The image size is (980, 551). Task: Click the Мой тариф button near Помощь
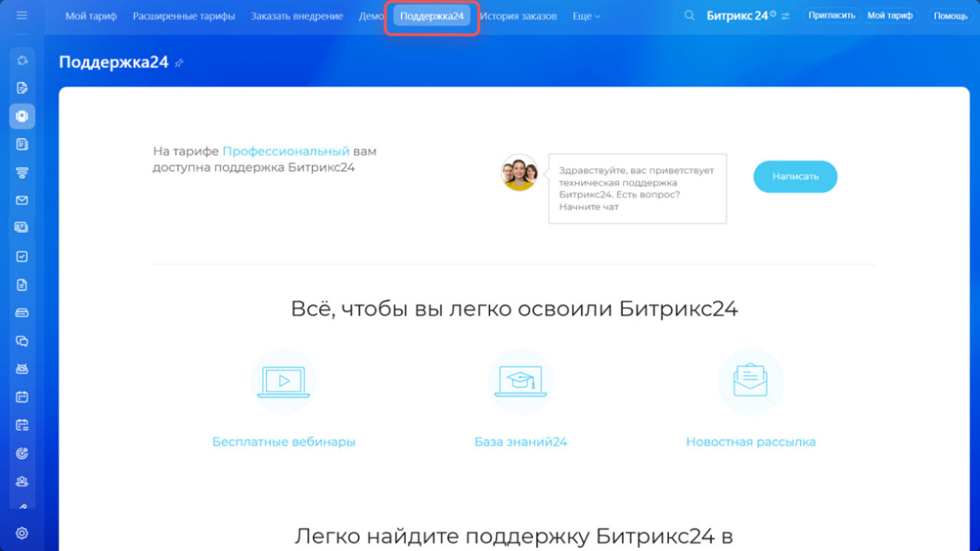(x=890, y=15)
